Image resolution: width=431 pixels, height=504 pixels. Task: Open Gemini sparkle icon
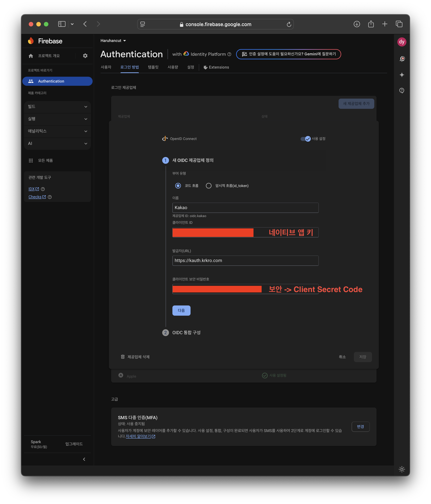pyautogui.click(x=402, y=75)
